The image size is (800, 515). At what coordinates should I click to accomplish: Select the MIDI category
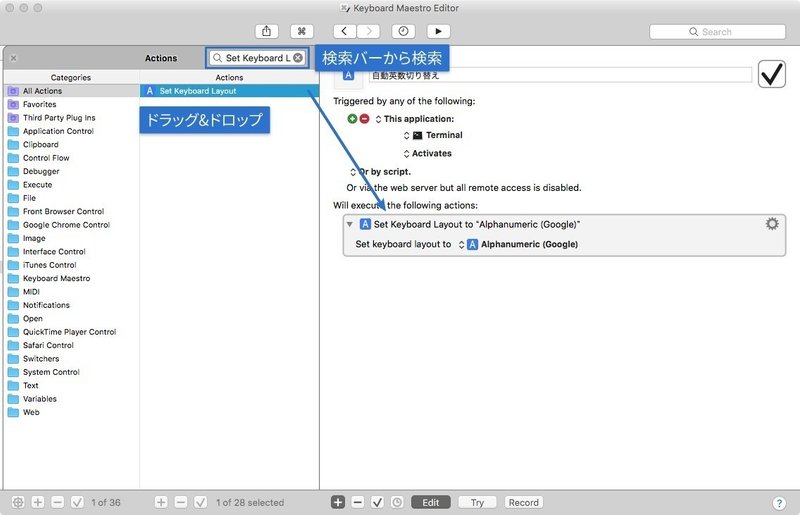[x=72, y=292]
